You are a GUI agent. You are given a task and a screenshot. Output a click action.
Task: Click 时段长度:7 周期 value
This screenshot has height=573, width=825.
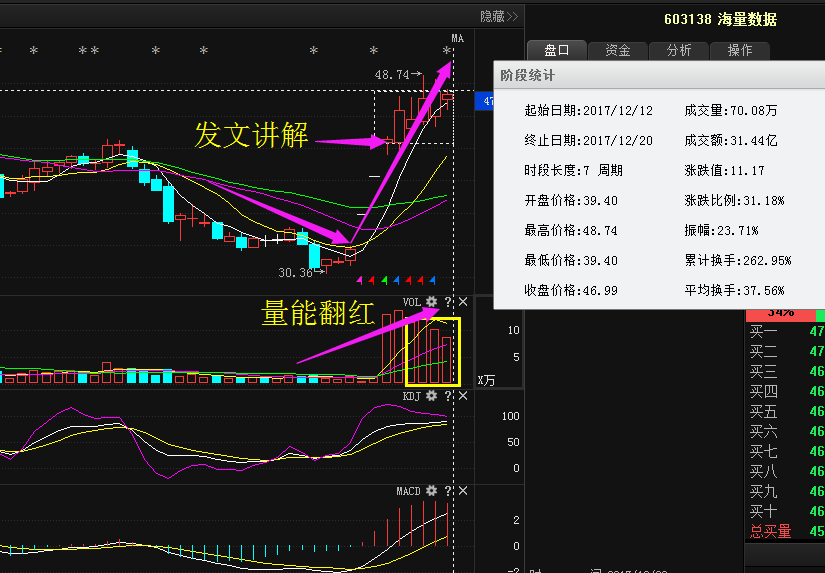(574, 170)
